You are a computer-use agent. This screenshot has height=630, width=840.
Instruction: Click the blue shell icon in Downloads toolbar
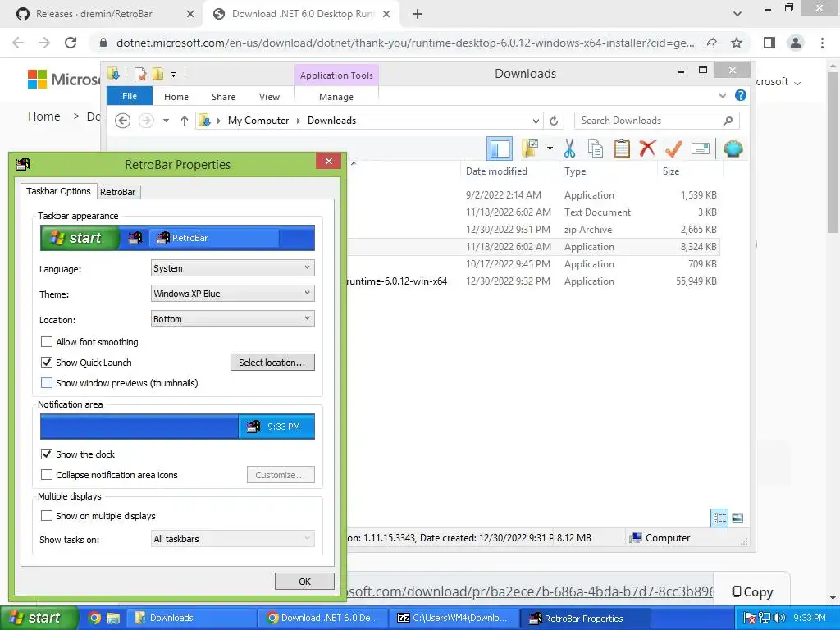[x=733, y=148]
